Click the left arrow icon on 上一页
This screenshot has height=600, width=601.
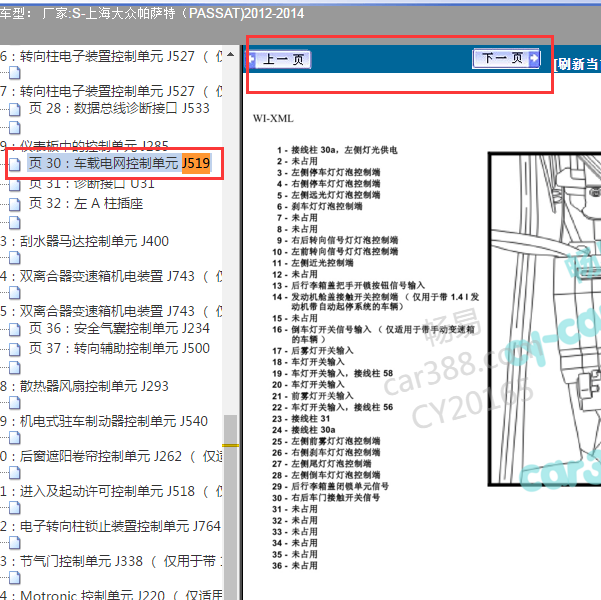[x=252, y=59]
